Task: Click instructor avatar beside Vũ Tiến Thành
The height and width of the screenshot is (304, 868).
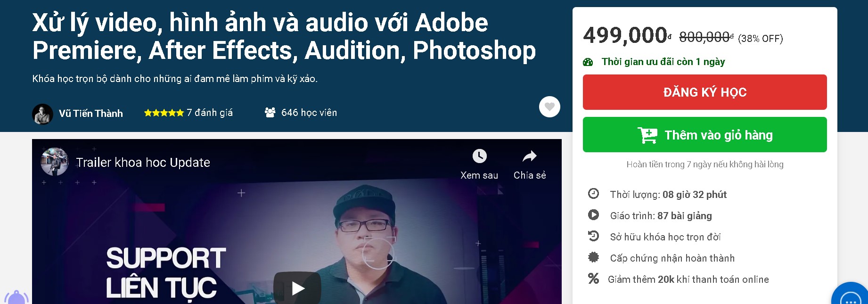Action: 42,114
